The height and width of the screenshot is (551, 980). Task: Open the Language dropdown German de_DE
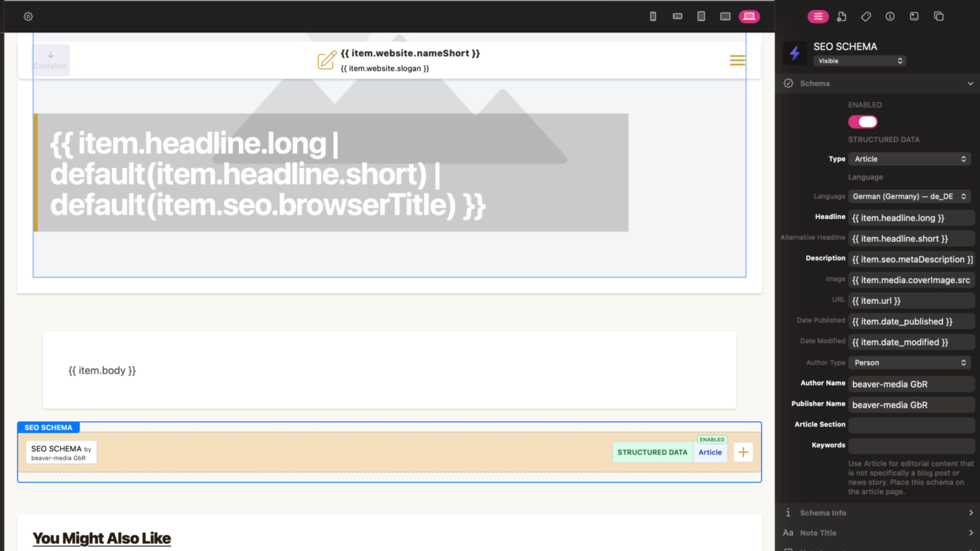(x=909, y=197)
